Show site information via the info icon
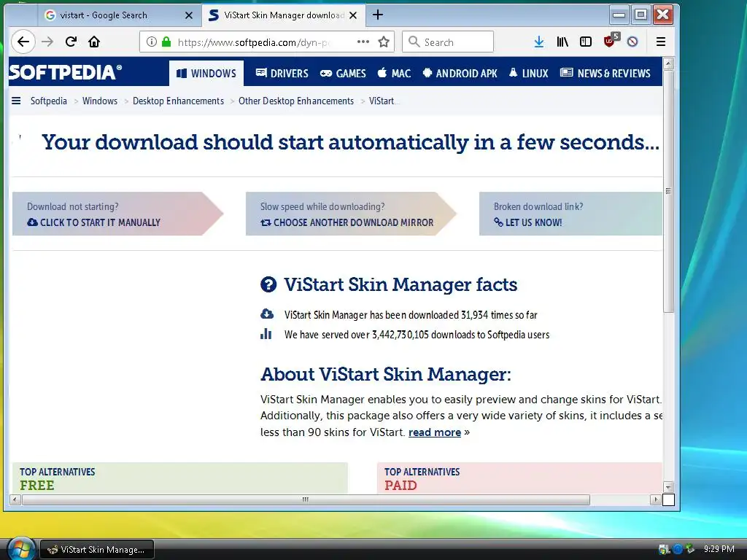This screenshot has width=747, height=560. click(151, 42)
